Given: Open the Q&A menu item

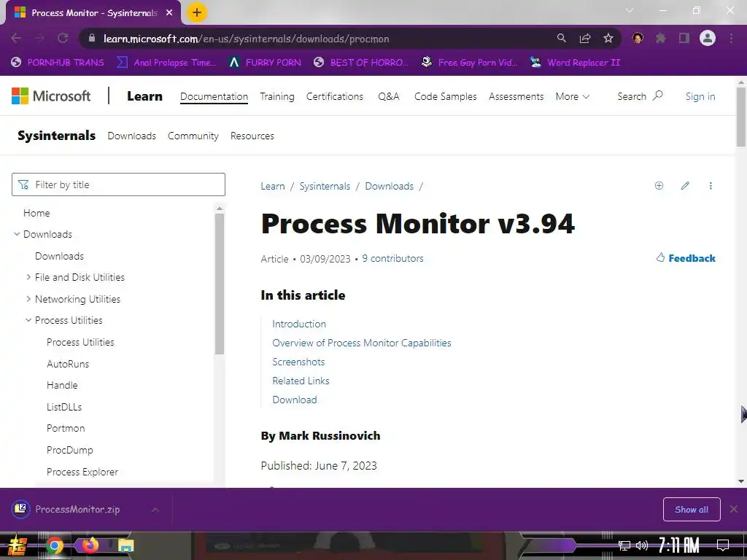Looking at the screenshot, I should point(389,96).
